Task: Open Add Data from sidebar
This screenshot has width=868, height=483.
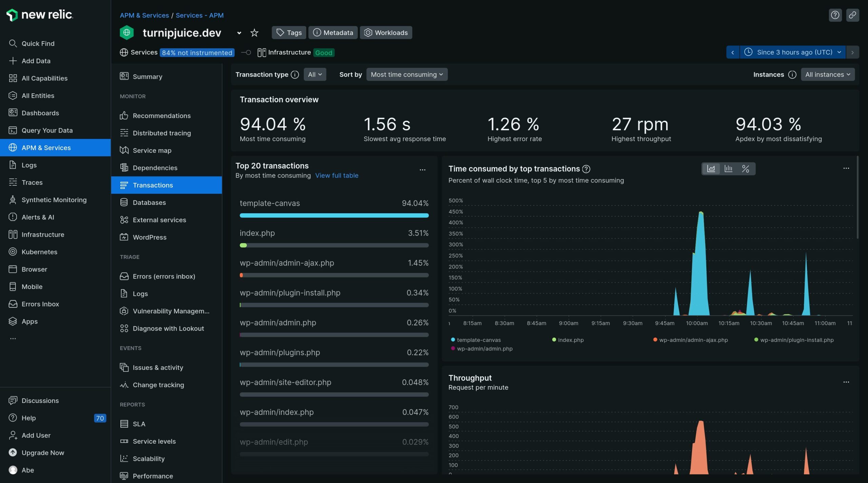Action: pos(55,61)
